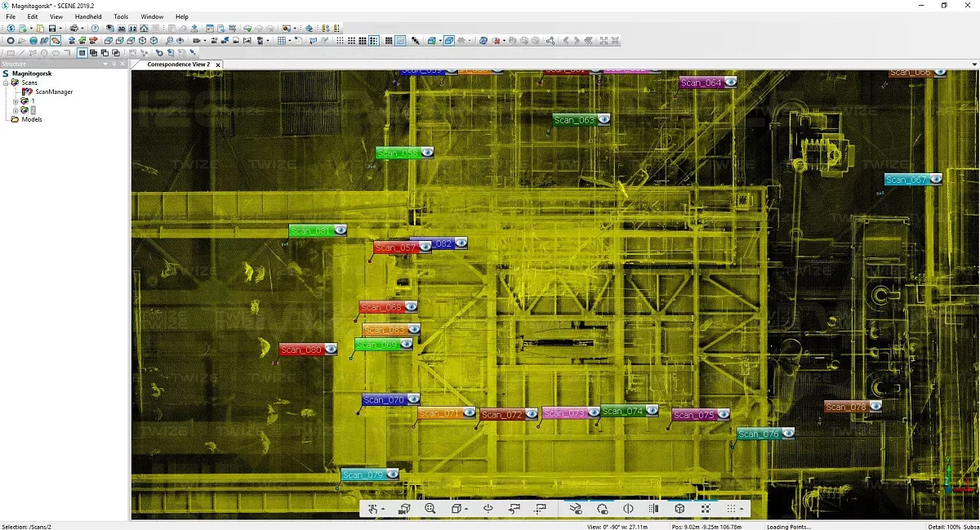Screen dimensions: 980x530
Task: Click the share icon in the toolbar
Action: pos(550,41)
